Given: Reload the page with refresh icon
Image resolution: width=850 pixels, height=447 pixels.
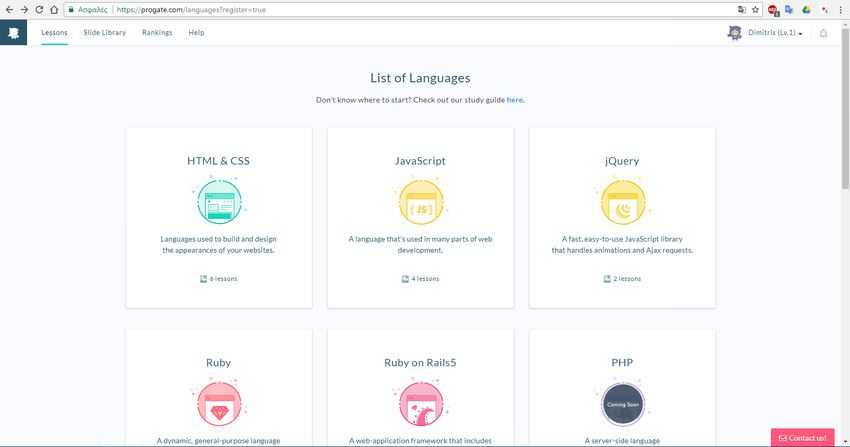Looking at the screenshot, I should [x=39, y=10].
